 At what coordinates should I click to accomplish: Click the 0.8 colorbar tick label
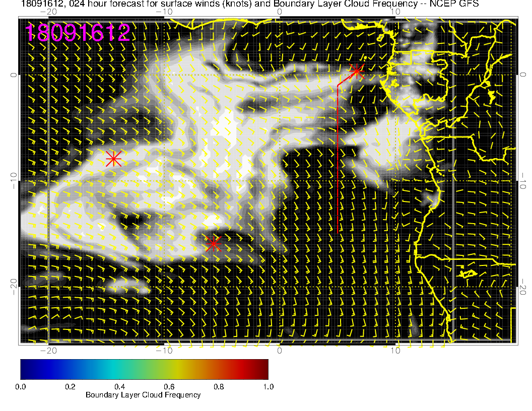(x=219, y=386)
